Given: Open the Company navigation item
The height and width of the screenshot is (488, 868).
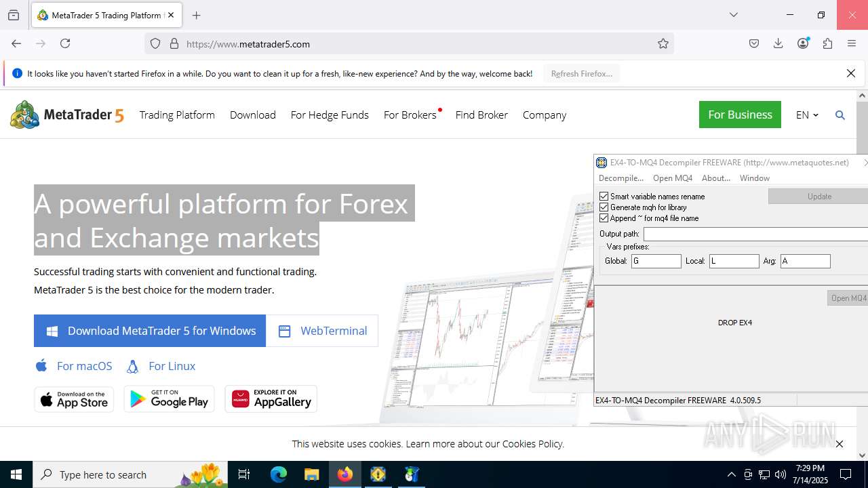Looking at the screenshot, I should click(x=545, y=115).
